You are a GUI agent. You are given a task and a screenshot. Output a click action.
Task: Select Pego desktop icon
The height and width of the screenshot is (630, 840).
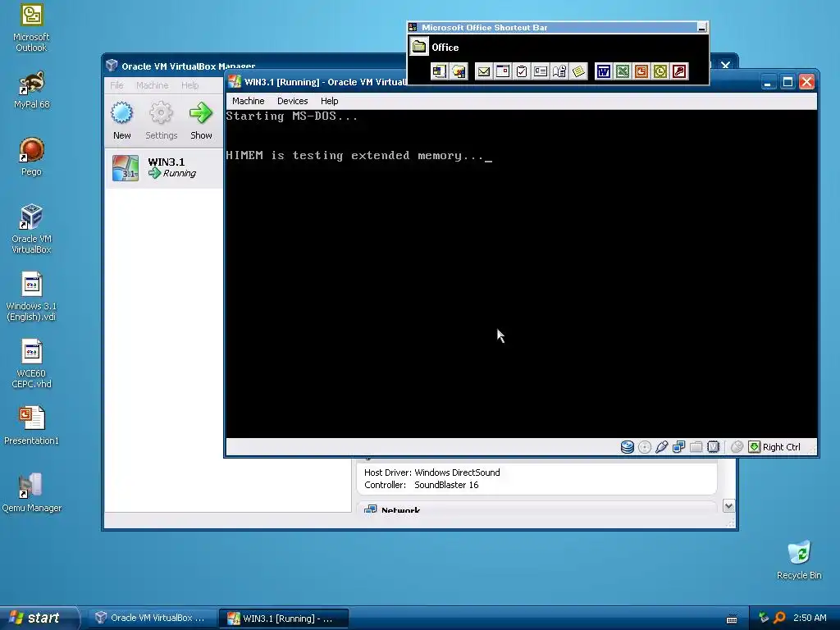pyautogui.click(x=31, y=157)
